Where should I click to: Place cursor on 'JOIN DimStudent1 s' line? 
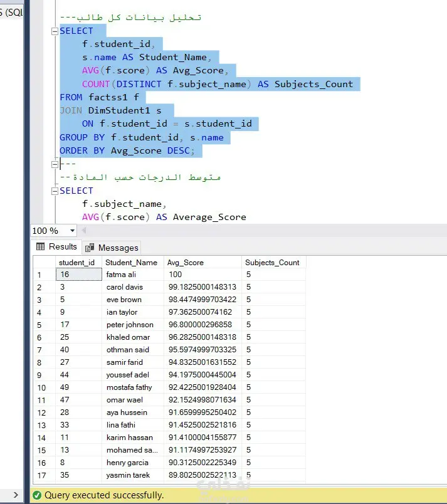pyautogui.click(x=110, y=110)
